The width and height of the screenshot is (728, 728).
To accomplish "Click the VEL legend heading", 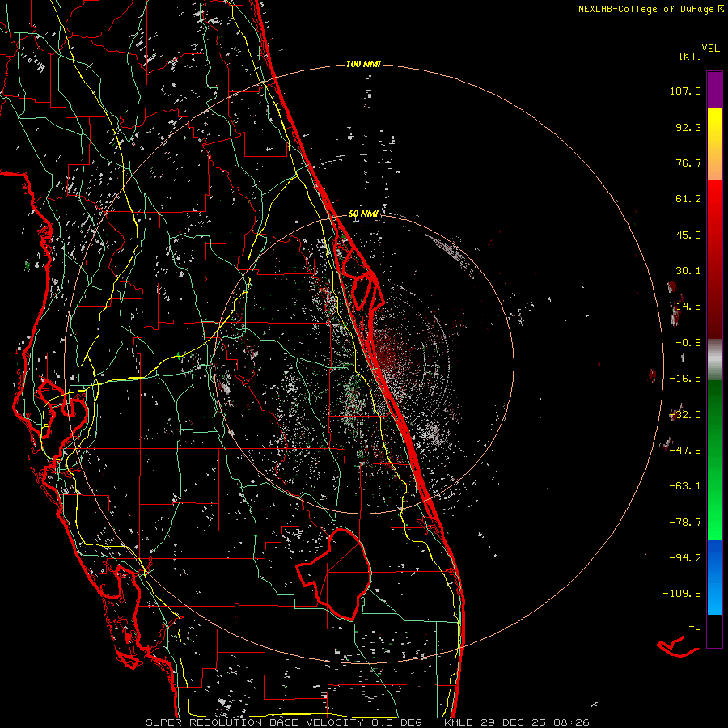I will pyautogui.click(x=710, y=48).
